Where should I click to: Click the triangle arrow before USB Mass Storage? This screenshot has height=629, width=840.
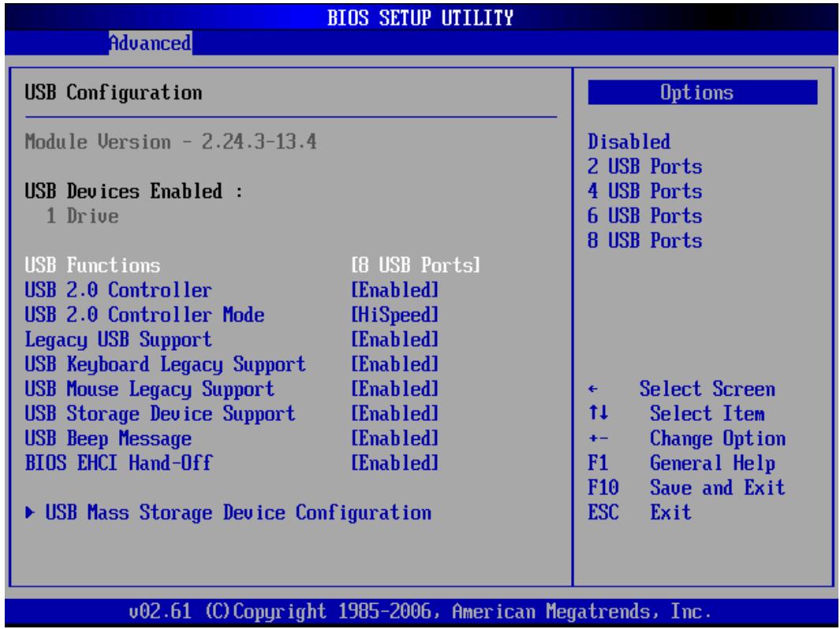click(31, 513)
